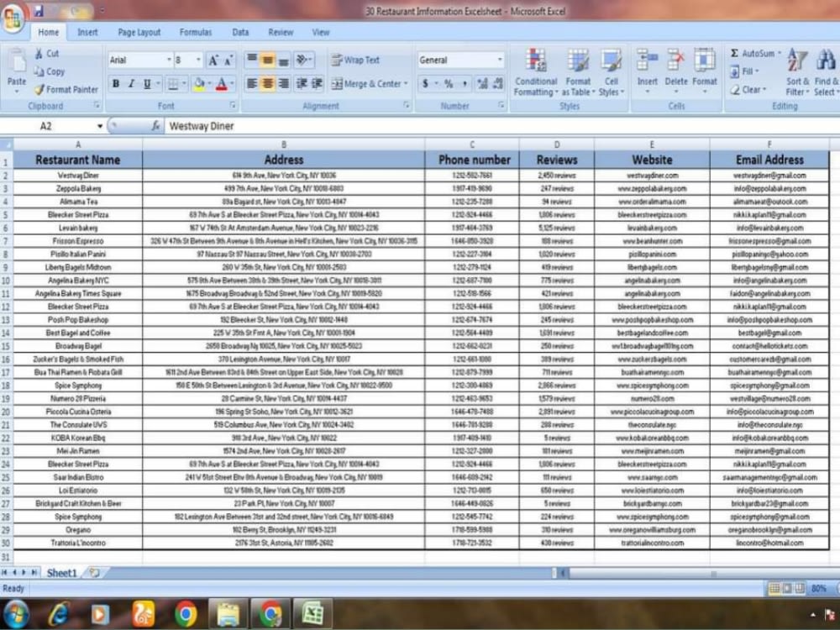This screenshot has height=630, width=840.
Task: Click the Save icon in quick access toolbar
Action: coord(39,10)
